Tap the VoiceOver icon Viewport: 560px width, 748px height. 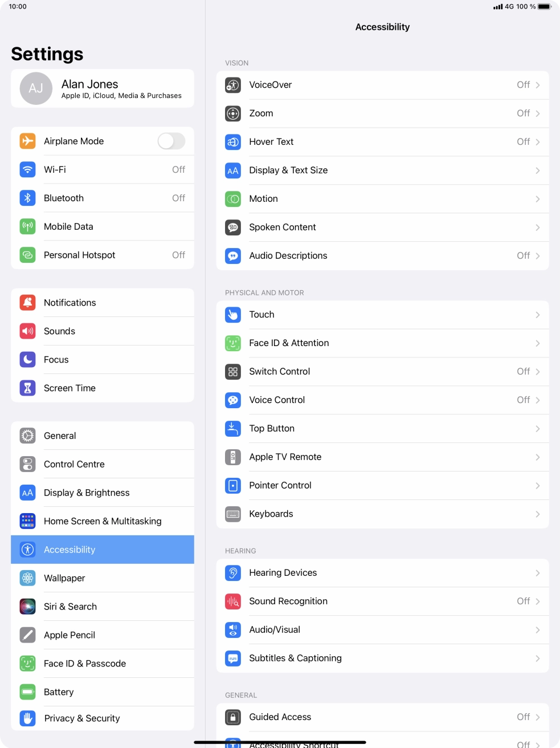(x=233, y=85)
